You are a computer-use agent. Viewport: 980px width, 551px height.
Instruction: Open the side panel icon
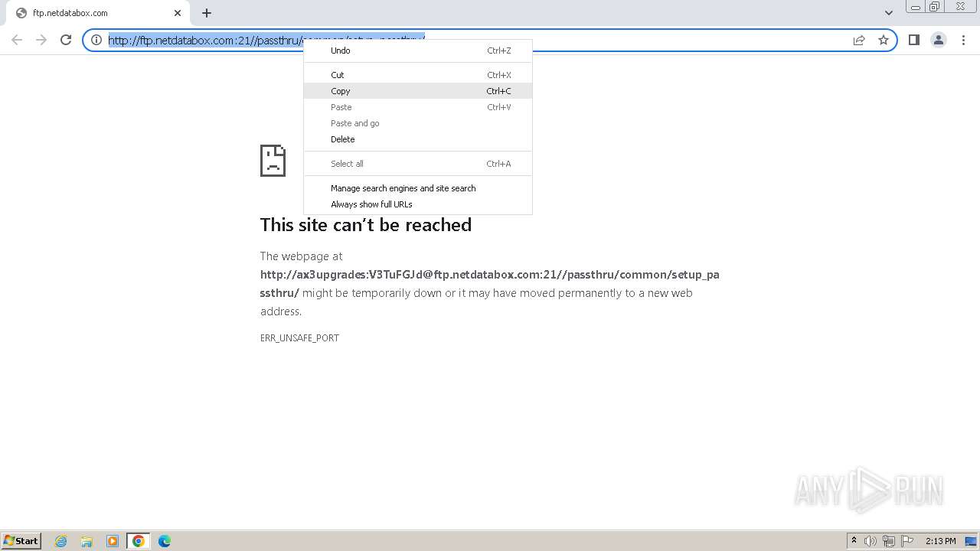pos(913,40)
